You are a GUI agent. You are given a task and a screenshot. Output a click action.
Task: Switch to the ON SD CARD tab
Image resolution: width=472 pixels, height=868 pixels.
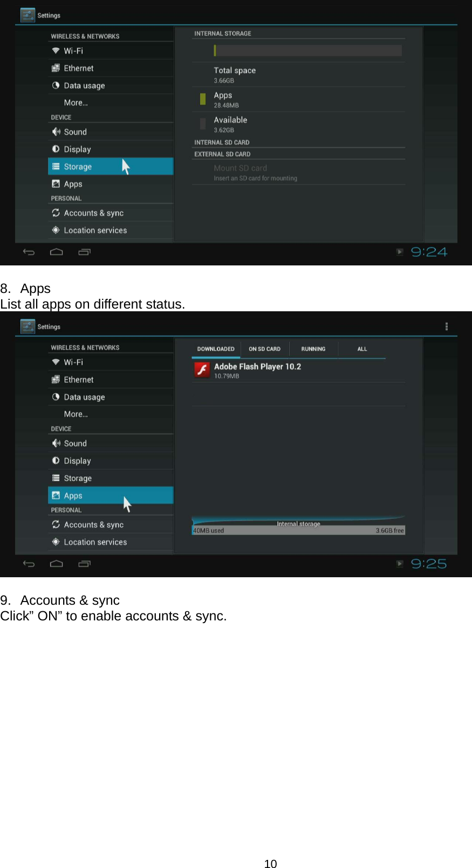[x=264, y=349]
